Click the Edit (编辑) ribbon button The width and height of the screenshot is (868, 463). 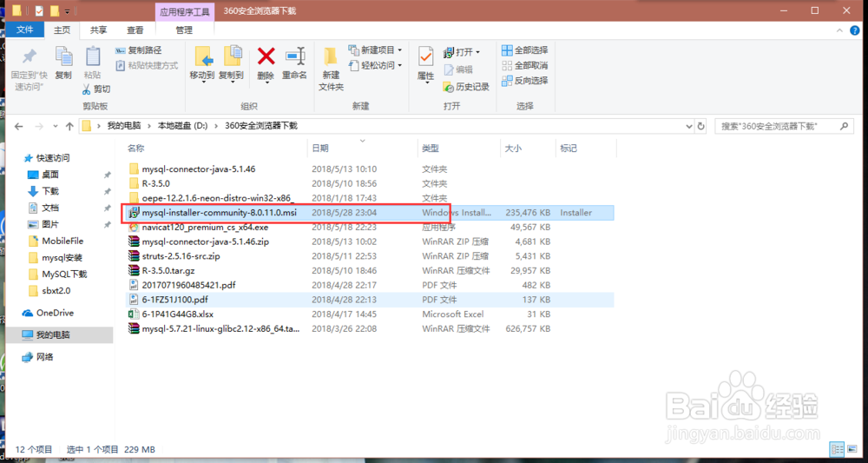[457, 69]
